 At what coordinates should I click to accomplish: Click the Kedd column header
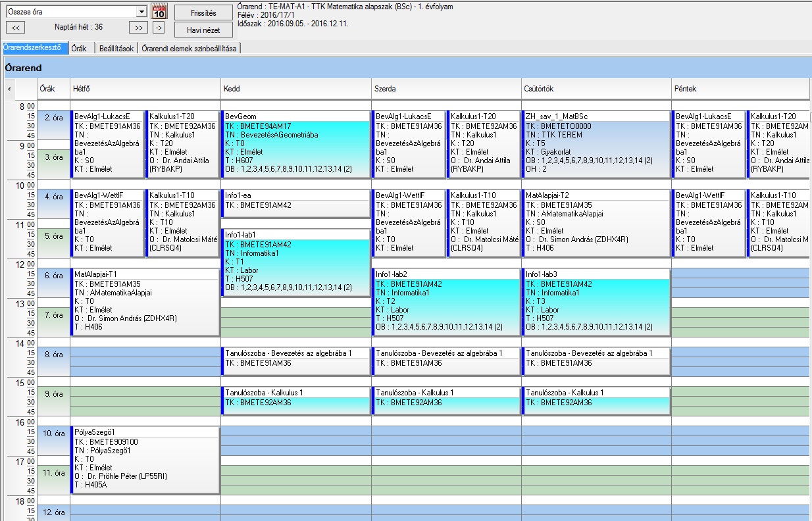pos(295,88)
